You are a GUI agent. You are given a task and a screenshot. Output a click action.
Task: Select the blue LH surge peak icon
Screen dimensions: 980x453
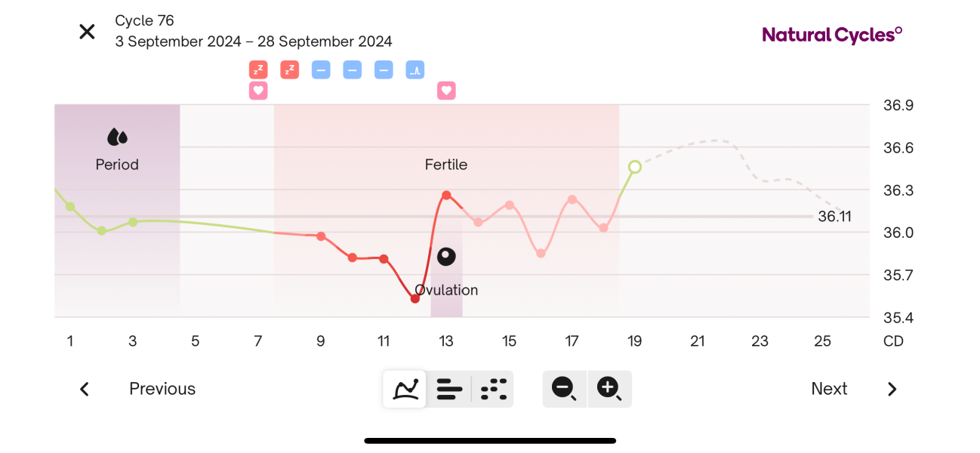414,69
